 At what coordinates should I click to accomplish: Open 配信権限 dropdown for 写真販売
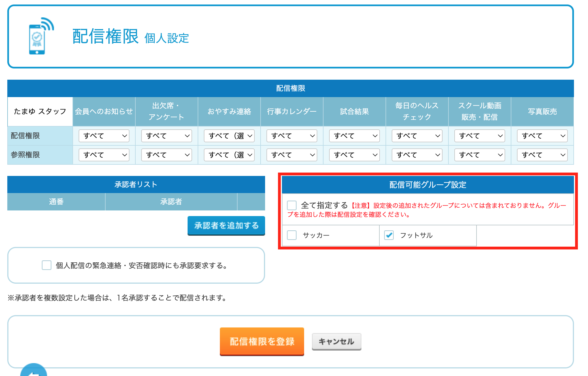542,136
